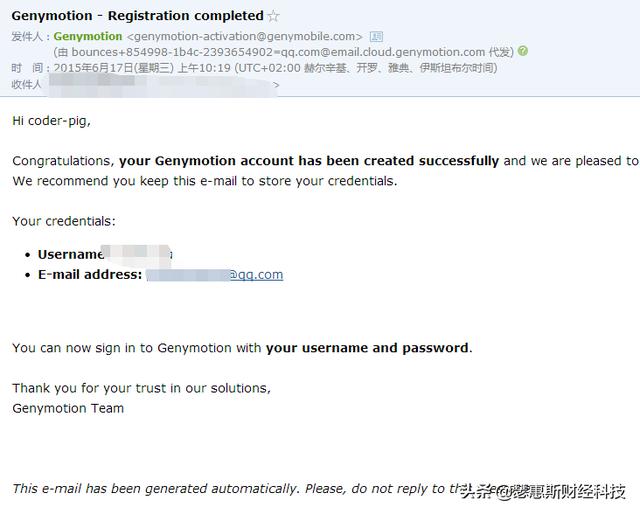Star the Registration completed email
Viewport: 640px width, 514px height.
point(273,16)
